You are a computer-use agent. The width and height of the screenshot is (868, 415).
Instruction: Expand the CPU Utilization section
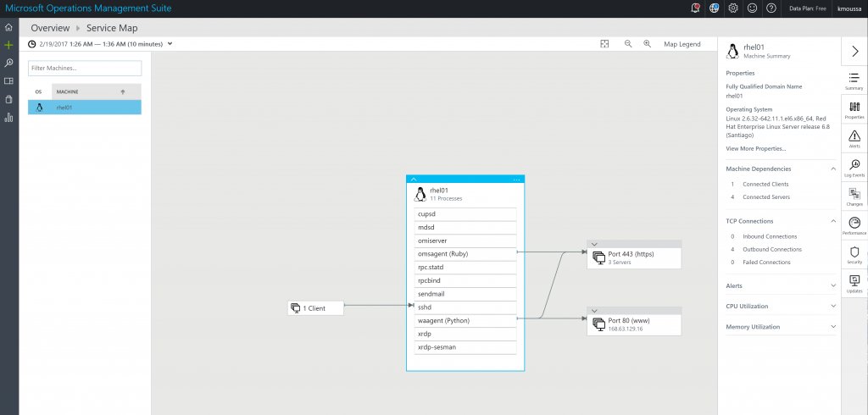point(833,306)
